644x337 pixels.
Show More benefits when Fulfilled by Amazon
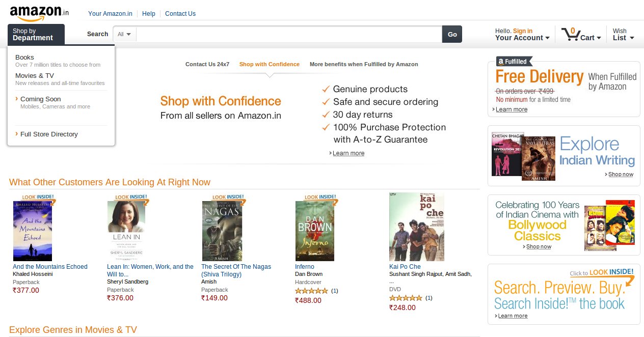(x=364, y=64)
